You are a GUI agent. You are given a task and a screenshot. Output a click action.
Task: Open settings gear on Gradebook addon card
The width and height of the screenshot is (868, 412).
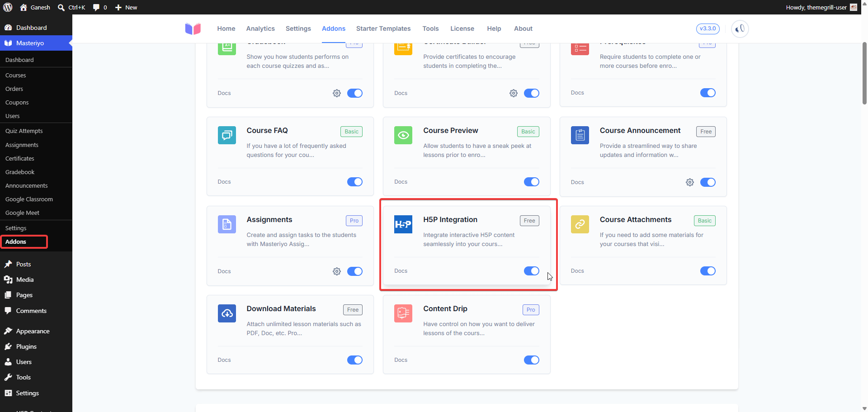tap(337, 93)
